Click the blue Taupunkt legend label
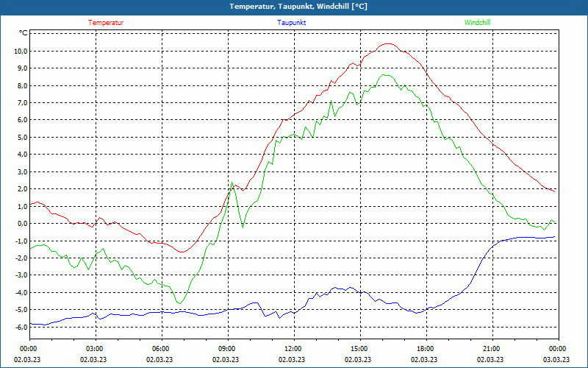Viewport: 588px width, 368px height. pyautogui.click(x=291, y=23)
